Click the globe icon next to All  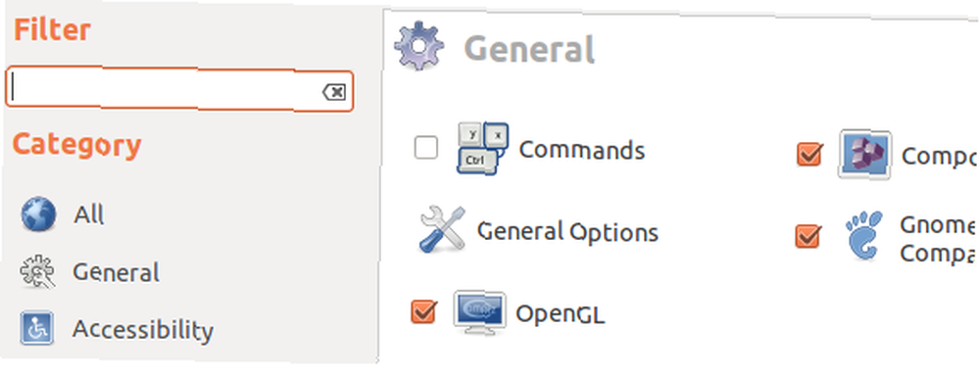[38, 214]
